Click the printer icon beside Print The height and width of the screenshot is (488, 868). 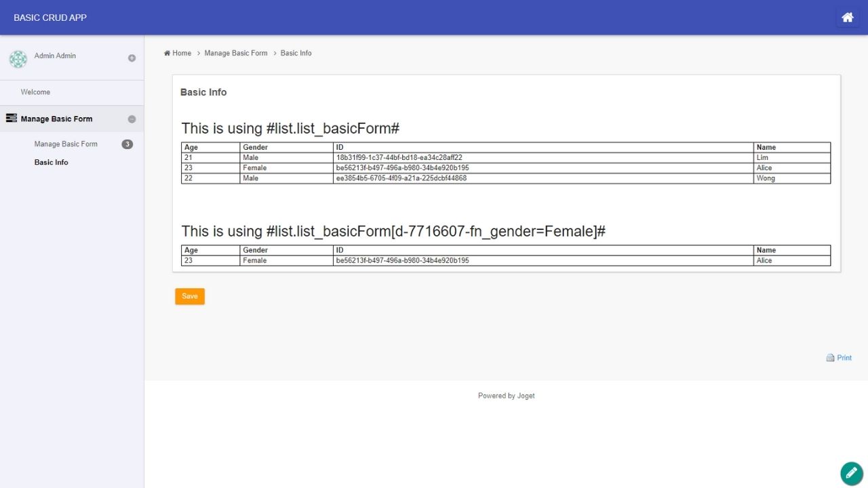coord(830,358)
